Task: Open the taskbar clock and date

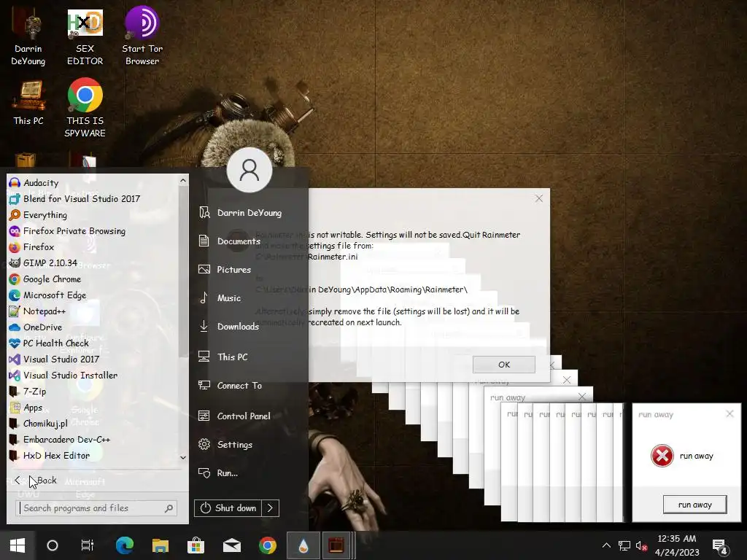Action: click(677, 545)
